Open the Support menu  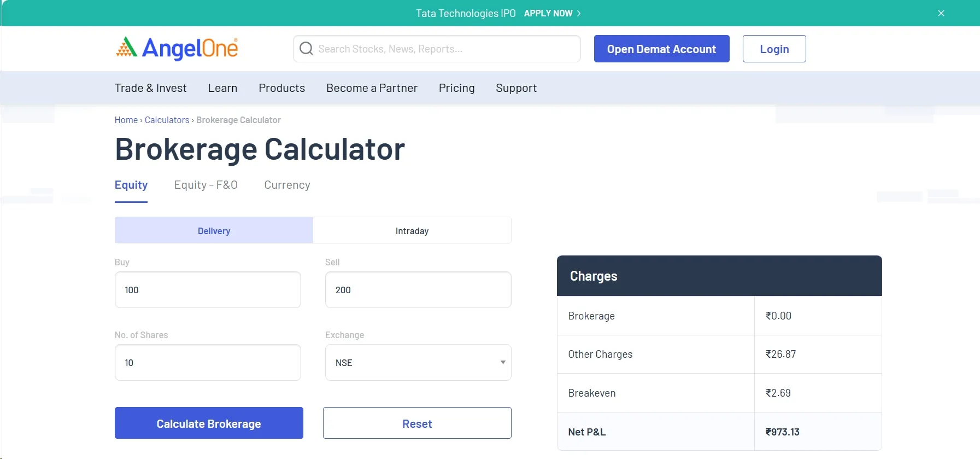[x=516, y=88]
